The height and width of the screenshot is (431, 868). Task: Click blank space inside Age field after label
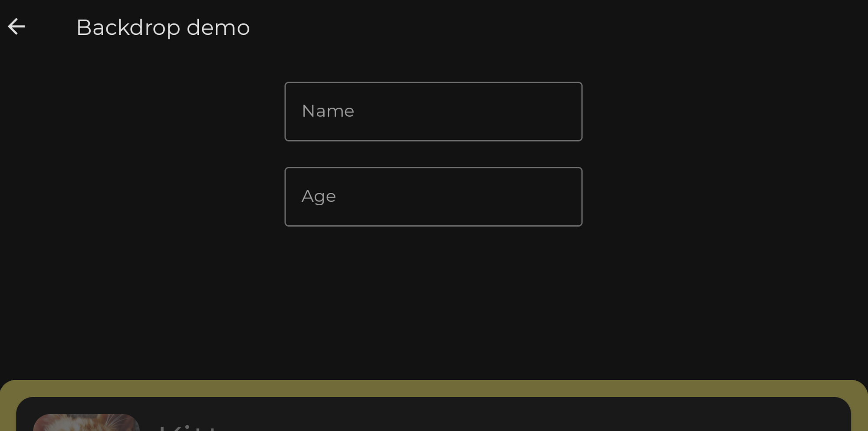[477, 197]
